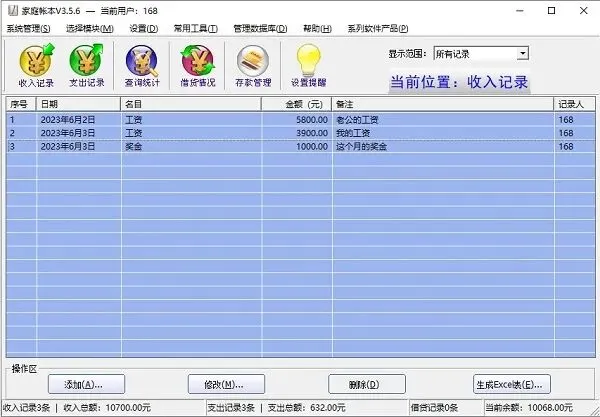The width and height of the screenshot is (600, 417).
Task: Sort by the 日期 column header
Action: click(x=78, y=104)
